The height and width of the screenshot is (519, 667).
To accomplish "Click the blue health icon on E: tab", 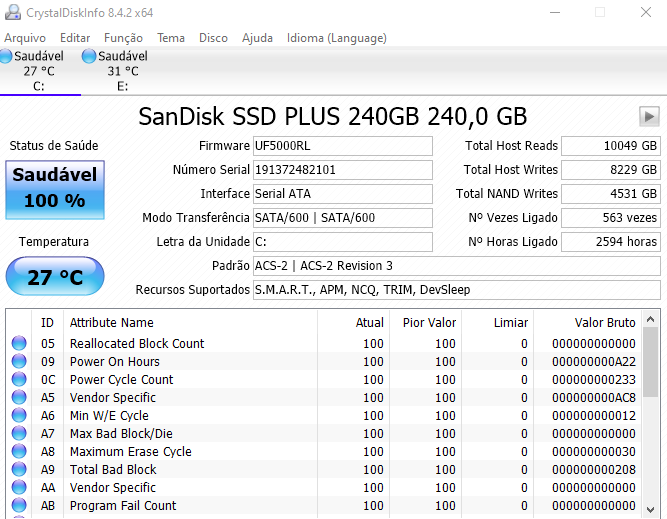I will click(x=89, y=56).
